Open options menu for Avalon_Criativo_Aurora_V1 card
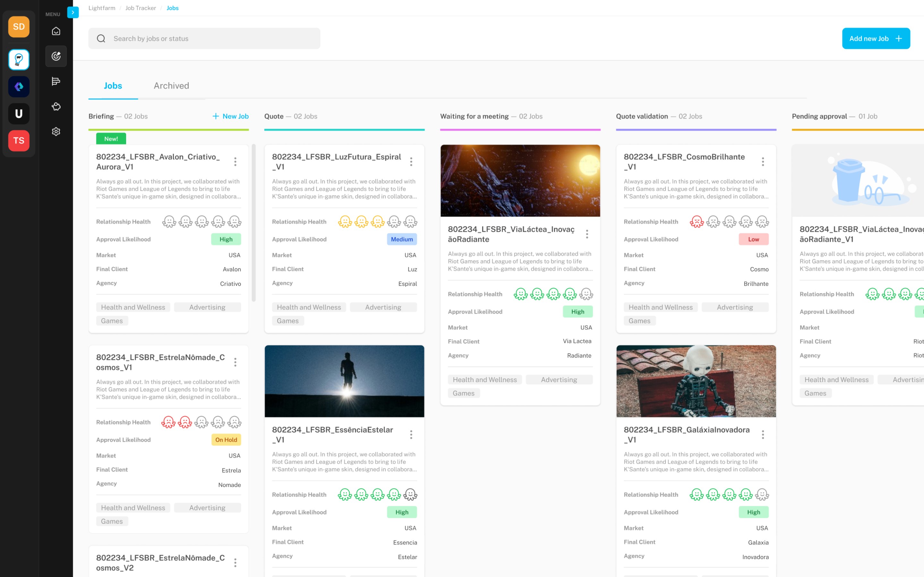Screen dimensions: 924x577 (235, 162)
